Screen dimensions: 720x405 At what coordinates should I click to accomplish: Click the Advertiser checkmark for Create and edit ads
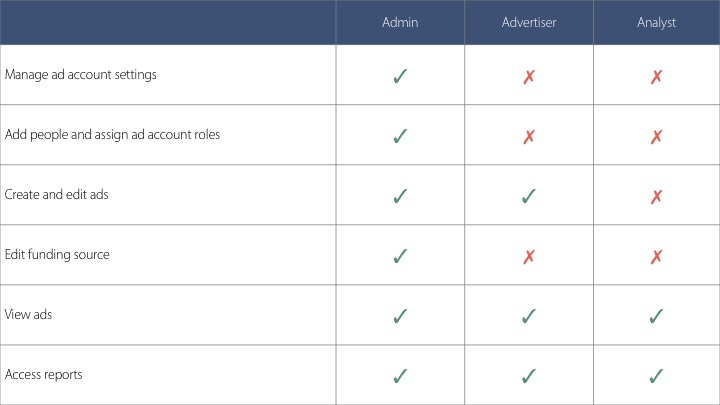528,196
